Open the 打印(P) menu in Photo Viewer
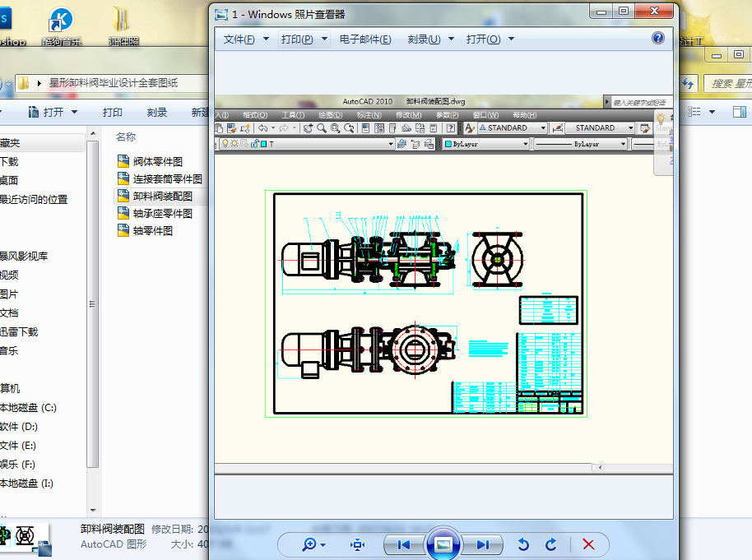This screenshot has height=560, width=752. coord(297,39)
